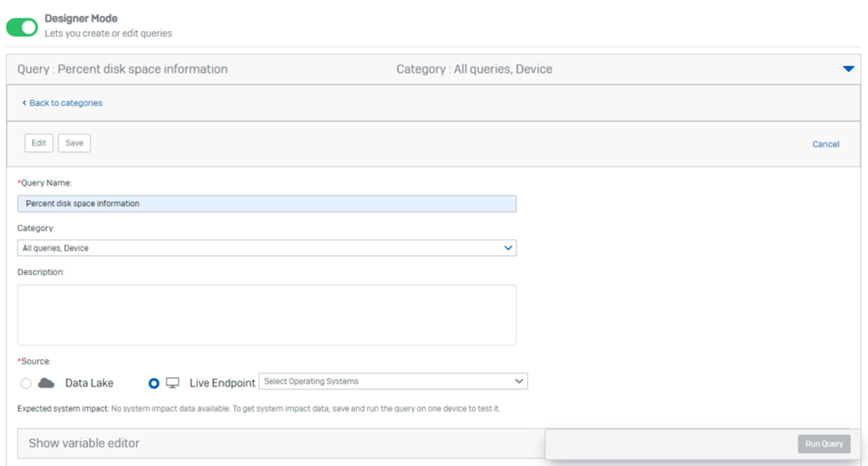Collapse the Query Percent disk space header bar

coord(434,69)
